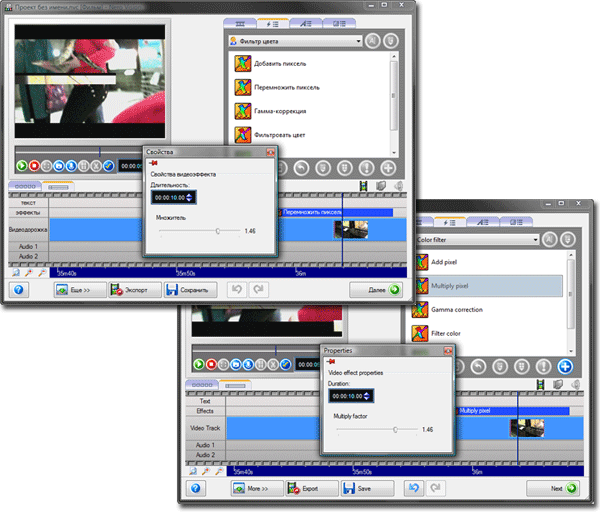600x512 pixels.
Task: Click the round exclamation button in the Russian effects panel
Action: (367, 168)
